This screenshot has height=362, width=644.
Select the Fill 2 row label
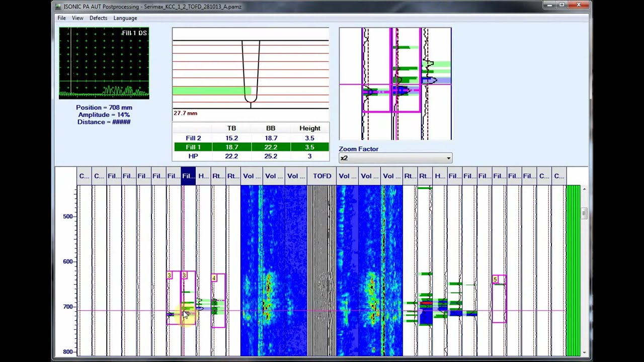point(193,138)
